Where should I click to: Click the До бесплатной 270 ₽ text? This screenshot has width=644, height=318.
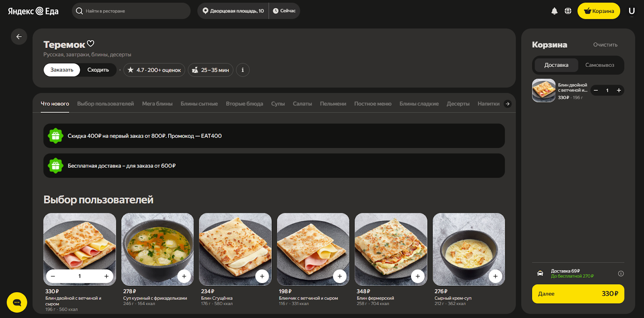tap(572, 276)
